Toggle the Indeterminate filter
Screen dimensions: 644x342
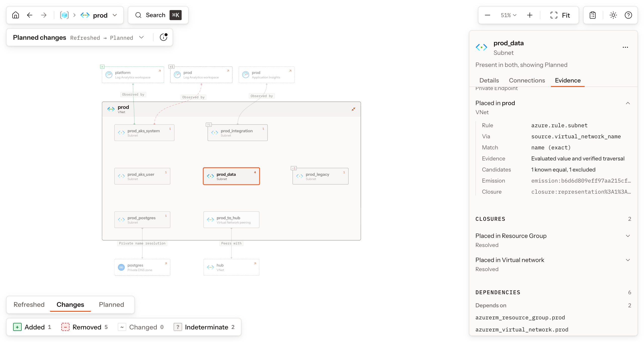click(204, 327)
